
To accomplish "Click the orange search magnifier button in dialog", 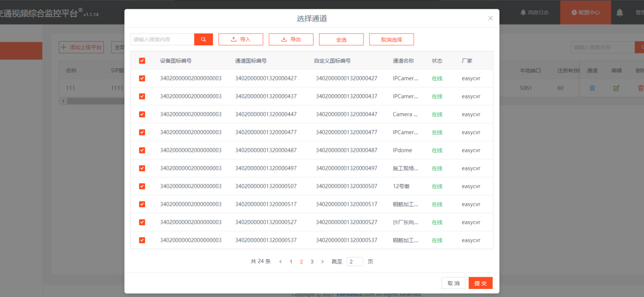I will coord(204,39).
